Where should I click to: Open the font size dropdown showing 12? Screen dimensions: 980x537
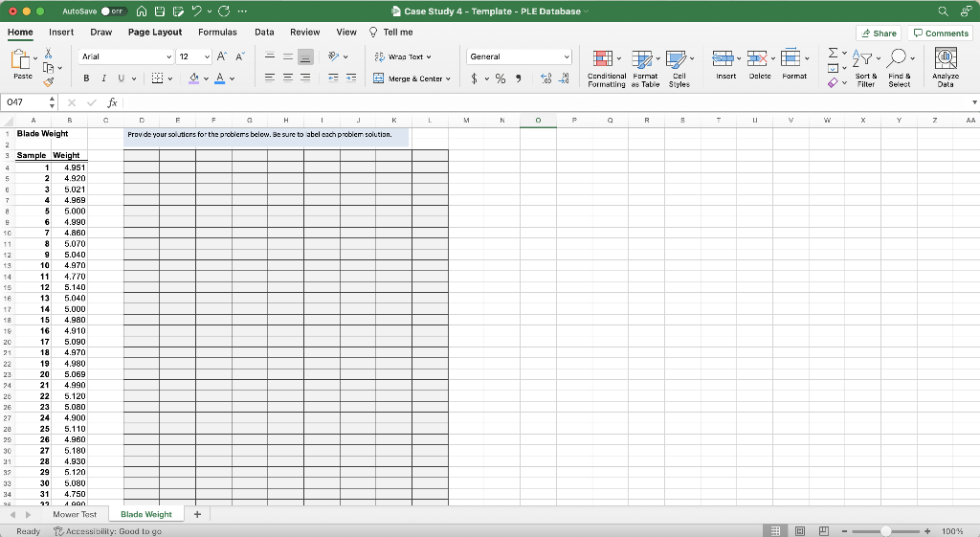click(193, 56)
